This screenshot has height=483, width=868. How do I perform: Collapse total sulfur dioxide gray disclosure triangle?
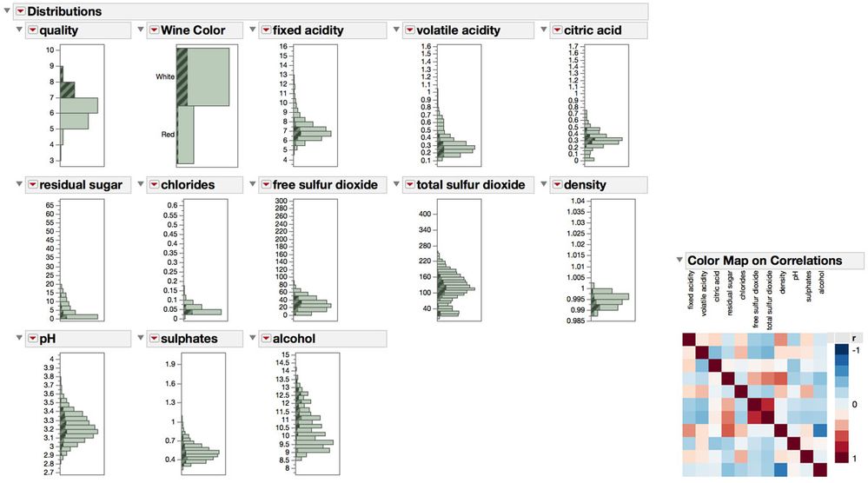pyautogui.click(x=396, y=185)
